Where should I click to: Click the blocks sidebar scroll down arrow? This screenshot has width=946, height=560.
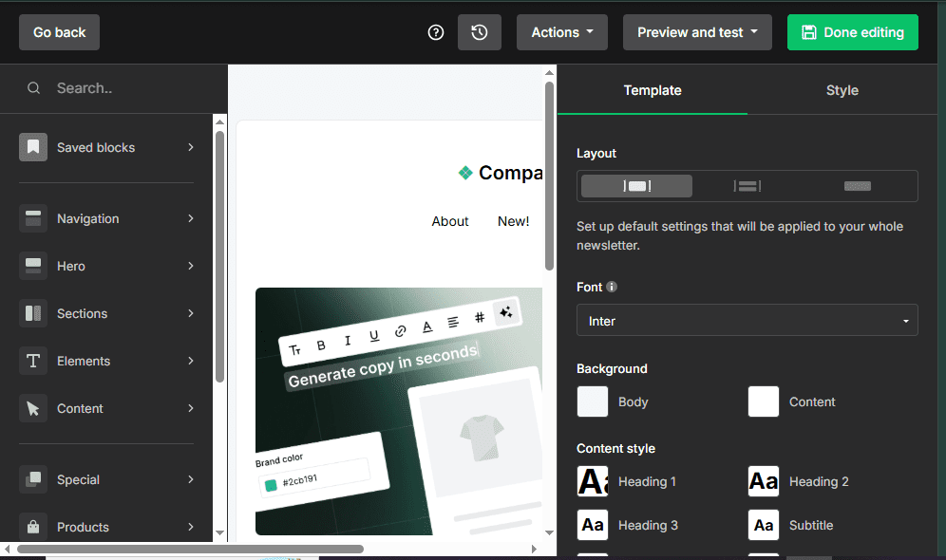coord(219,532)
